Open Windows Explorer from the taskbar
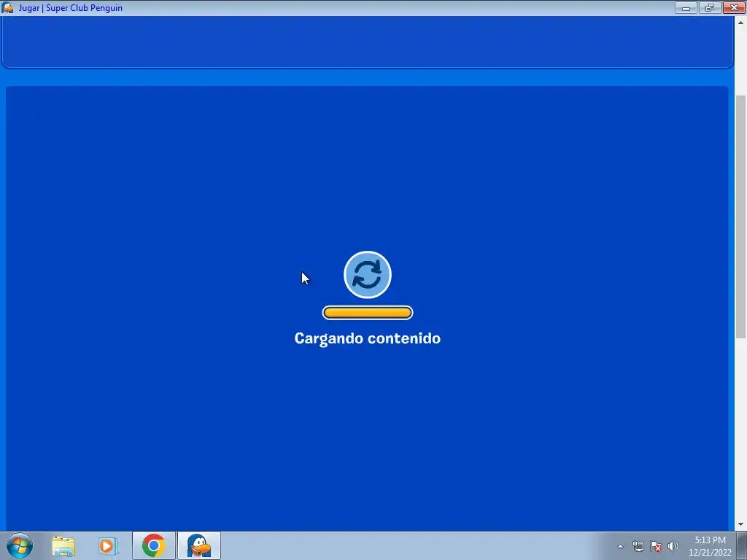The height and width of the screenshot is (560, 747). click(x=63, y=546)
